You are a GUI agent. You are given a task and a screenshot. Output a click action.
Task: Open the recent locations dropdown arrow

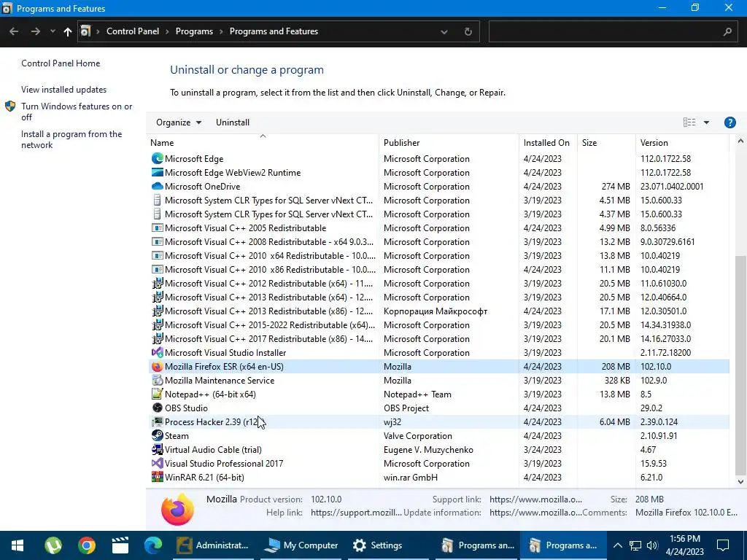point(53,31)
